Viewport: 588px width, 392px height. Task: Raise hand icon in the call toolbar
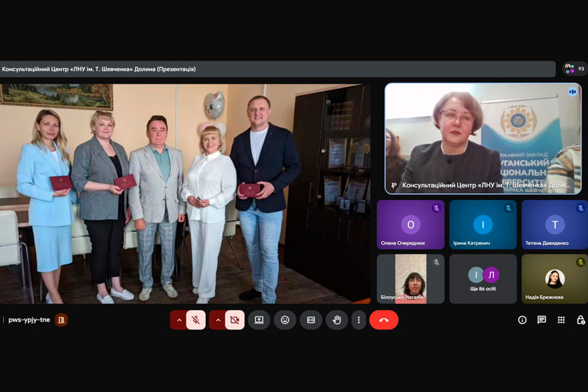point(336,320)
